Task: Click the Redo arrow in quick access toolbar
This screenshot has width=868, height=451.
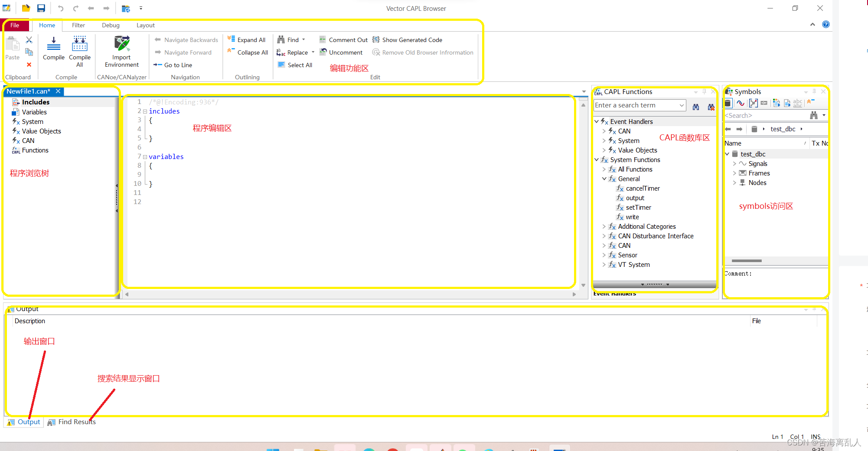Action: (76, 8)
